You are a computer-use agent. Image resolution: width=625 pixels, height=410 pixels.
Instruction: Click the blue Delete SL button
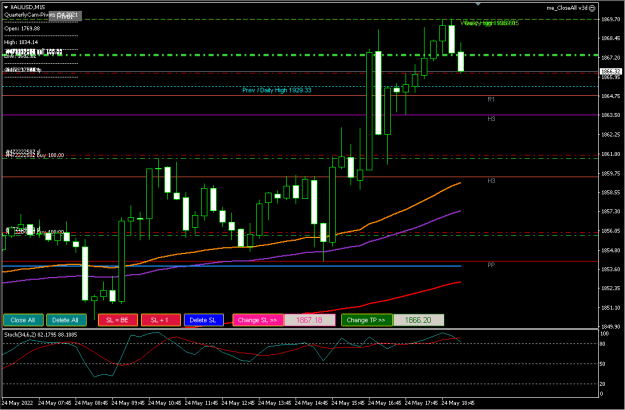[x=203, y=320]
